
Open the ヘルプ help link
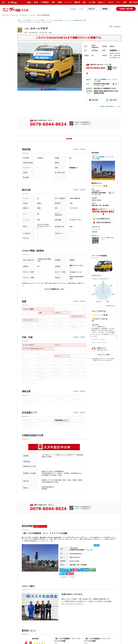(x=81, y=9)
